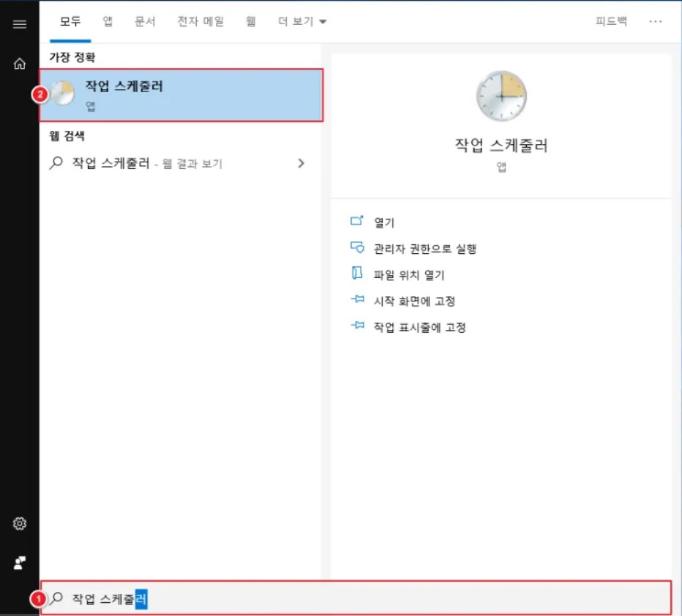Select the home icon in sidebar

point(19,64)
